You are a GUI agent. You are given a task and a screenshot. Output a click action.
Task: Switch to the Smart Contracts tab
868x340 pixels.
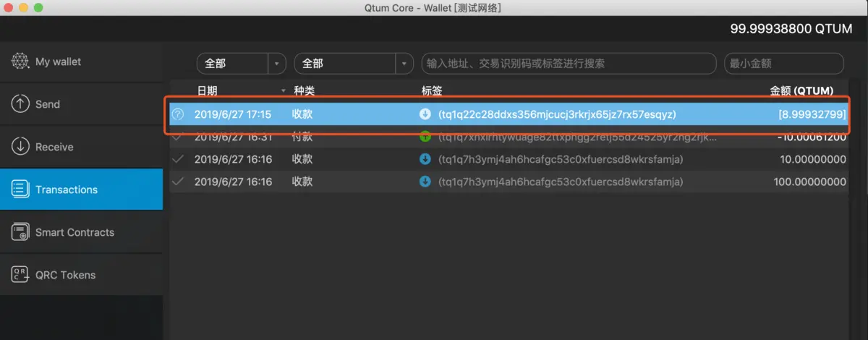[82, 232]
